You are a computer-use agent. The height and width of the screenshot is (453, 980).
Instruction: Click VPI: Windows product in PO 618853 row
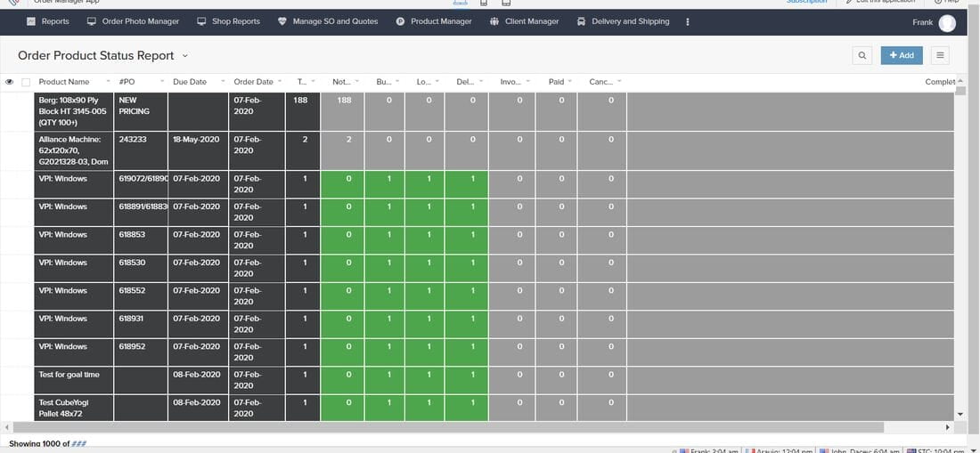(74, 240)
